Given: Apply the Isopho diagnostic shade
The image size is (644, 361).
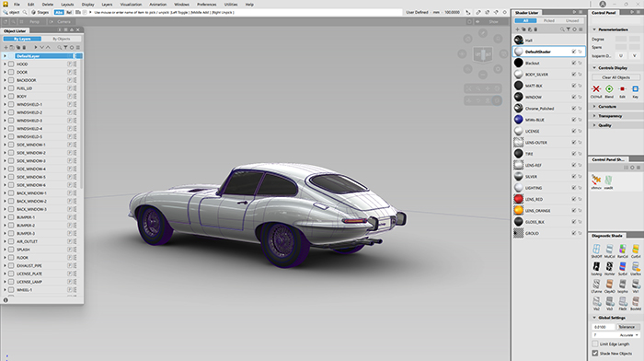Looking at the screenshot, I should pyautogui.click(x=623, y=285).
